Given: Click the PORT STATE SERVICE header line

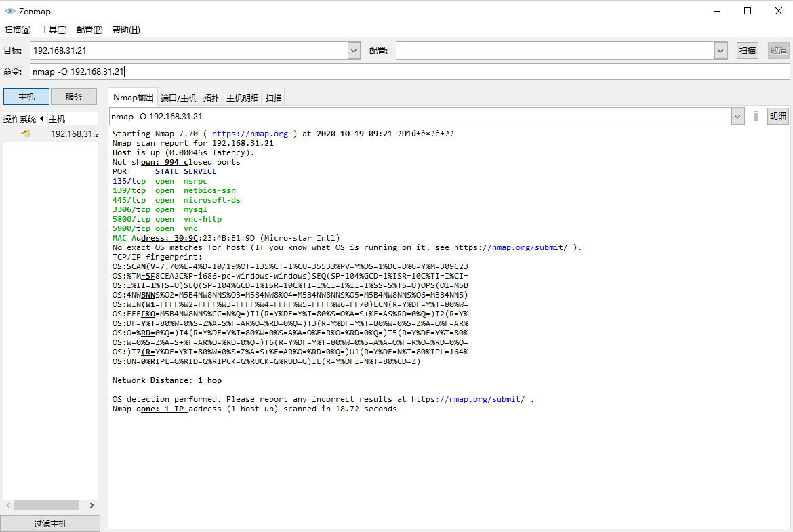Looking at the screenshot, I should point(165,171).
